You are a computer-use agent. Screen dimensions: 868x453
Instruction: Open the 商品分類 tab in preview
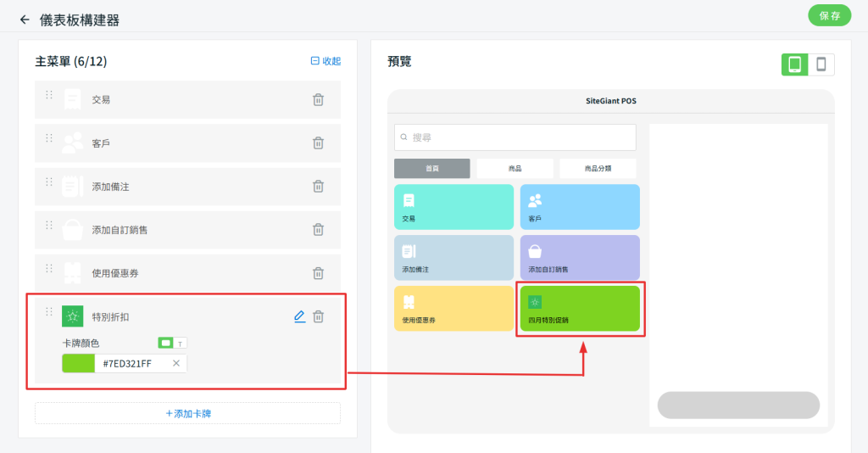tap(598, 169)
